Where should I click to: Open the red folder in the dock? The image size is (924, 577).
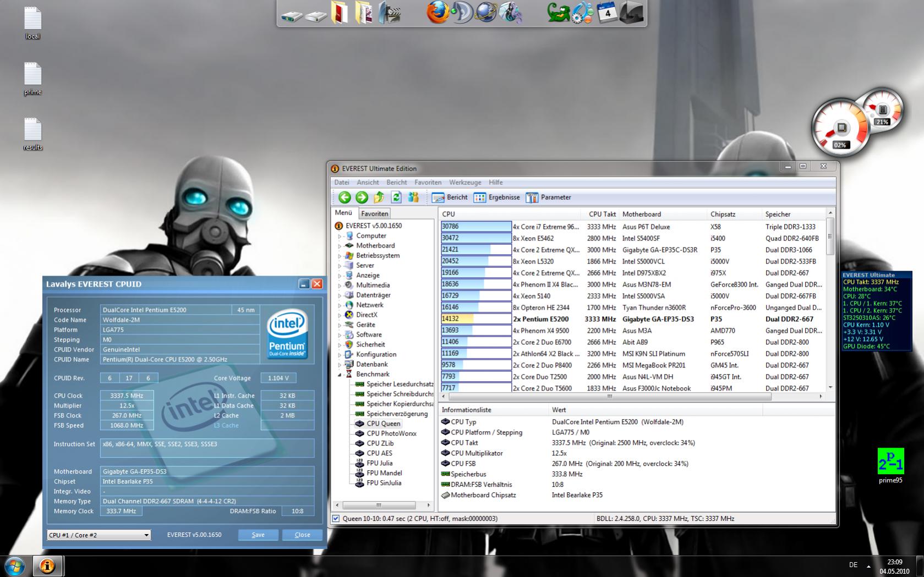(340, 12)
